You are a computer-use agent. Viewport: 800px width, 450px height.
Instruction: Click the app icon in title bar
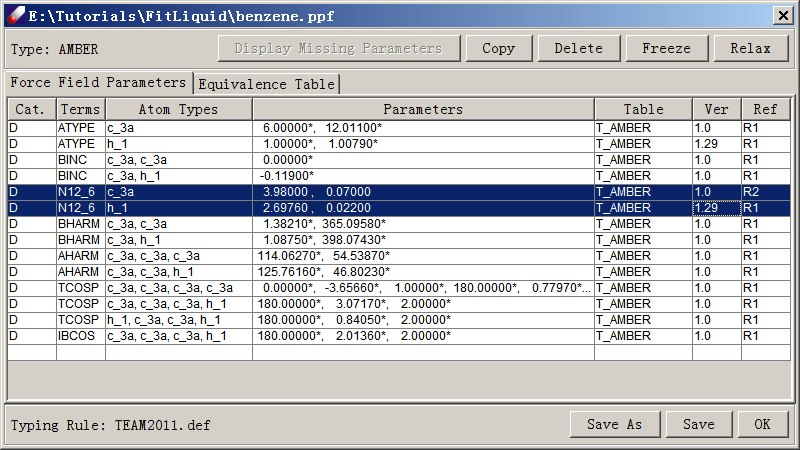click(x=15, y=15)
